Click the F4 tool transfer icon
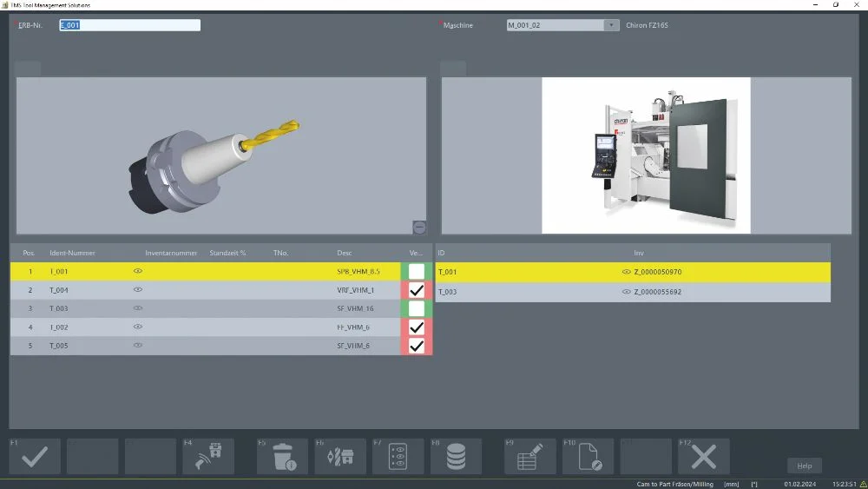This screenshot has height=489, width=868. (208, 457)
